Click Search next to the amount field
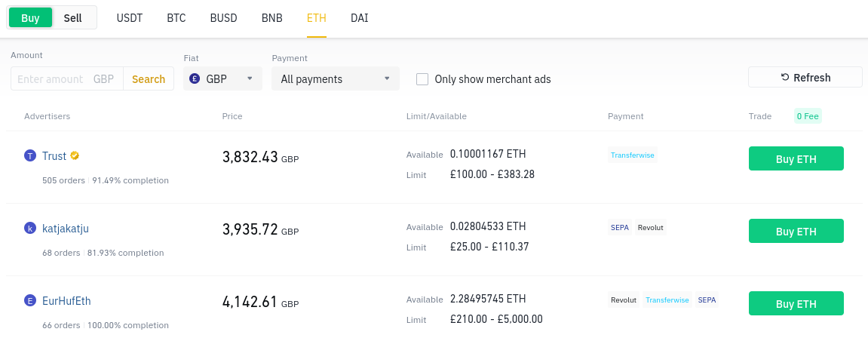The width and height of the screenshot is (868, 338). 149,79
